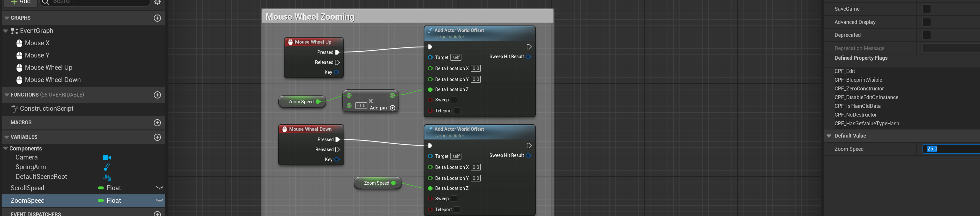Collapse the EventGraph tree node
Image resolution: width=980 pixels, height=216 pixels.
click(x=6, y=31)
